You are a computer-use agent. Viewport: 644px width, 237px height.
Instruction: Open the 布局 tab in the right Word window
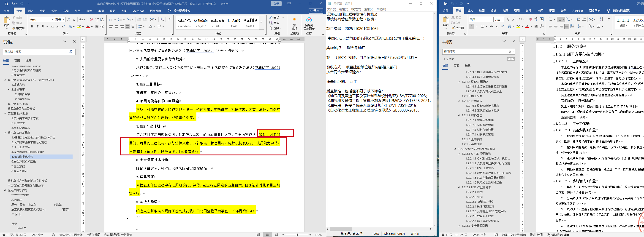coord(505,11)
